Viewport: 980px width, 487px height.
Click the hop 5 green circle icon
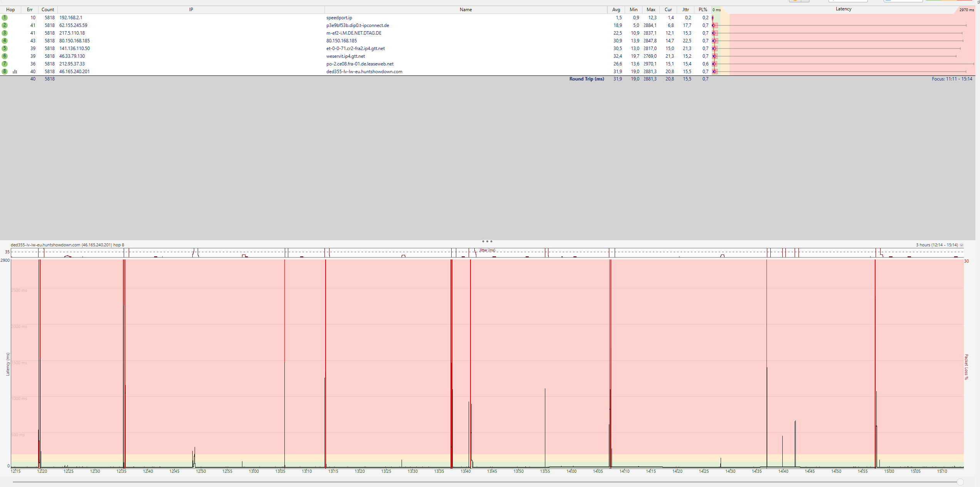5,49
